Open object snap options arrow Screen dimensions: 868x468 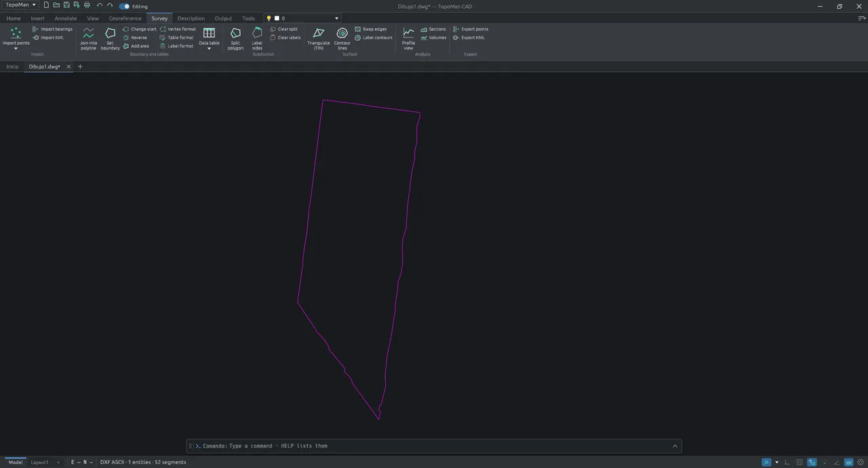coord(776,462)
